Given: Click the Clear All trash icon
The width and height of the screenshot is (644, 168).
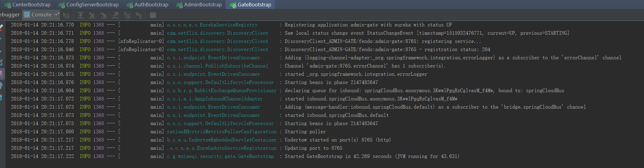Looking at the screenshot, I should tap(1, 97).
